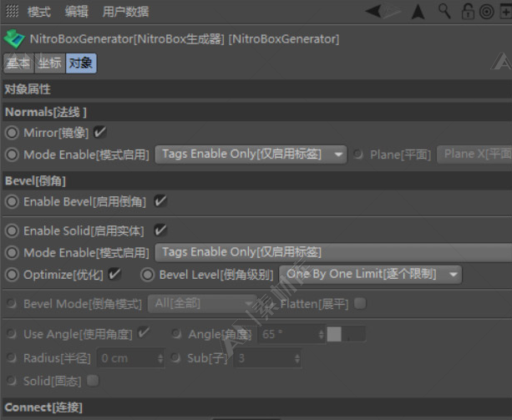
Task: Toggle the lock icon
Action: (x=468, y=11)
